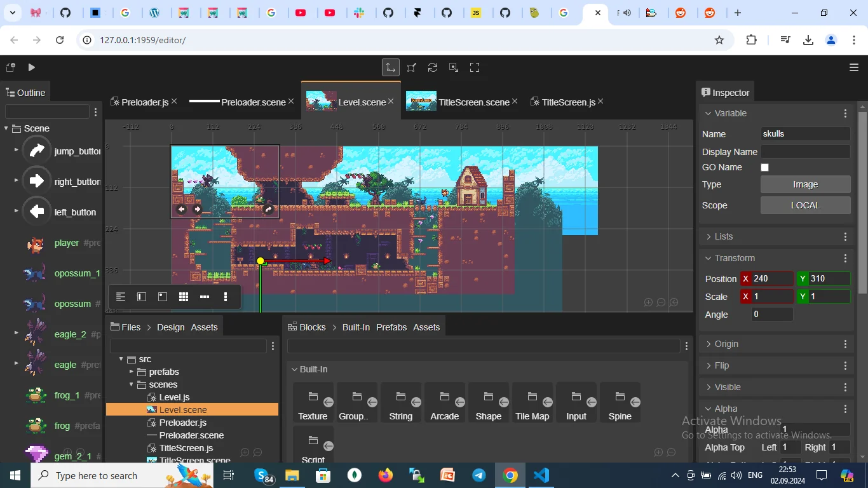Select the Translate tool in toolbar

(x=391, y=67)
